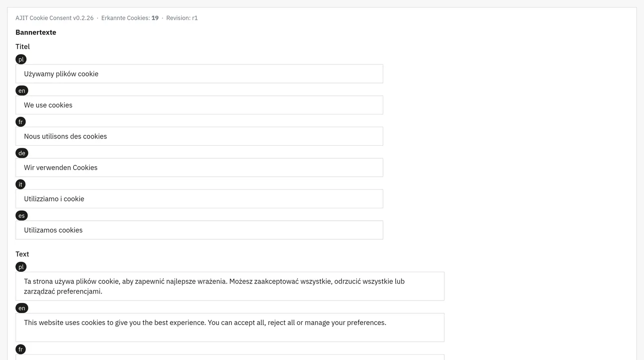Click the Polish title field 'Używamy plików cookie'
This screenshot has height=360, width=644.
click(199, 74)
